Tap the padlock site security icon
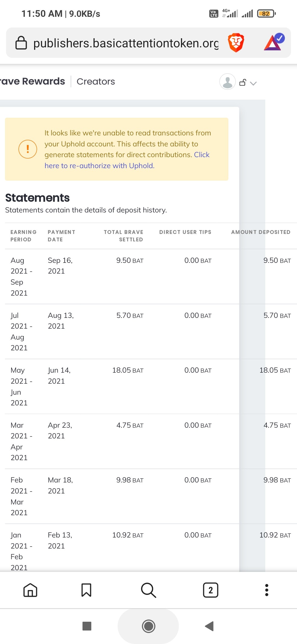The width and height of the screenshot is (297, 644). tap(21, 43)
